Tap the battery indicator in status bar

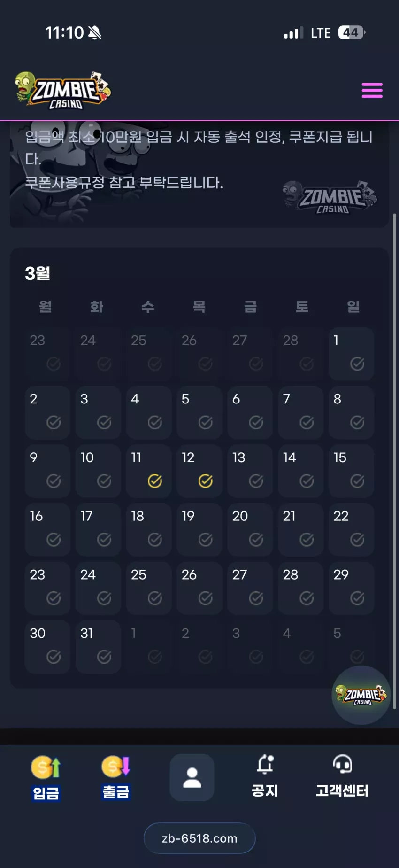pos(351,32)
